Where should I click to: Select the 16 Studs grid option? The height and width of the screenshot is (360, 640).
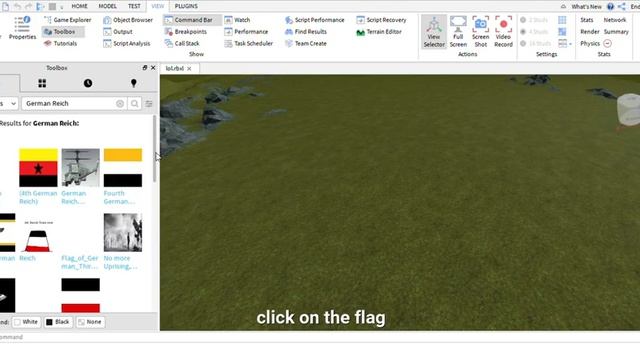pos(535,43)
